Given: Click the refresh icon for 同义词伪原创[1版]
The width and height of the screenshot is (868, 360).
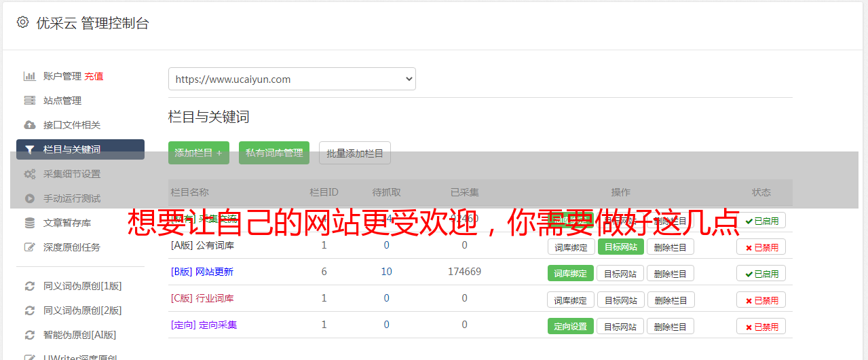Looking at the screenshot, I should click(30, 286).
